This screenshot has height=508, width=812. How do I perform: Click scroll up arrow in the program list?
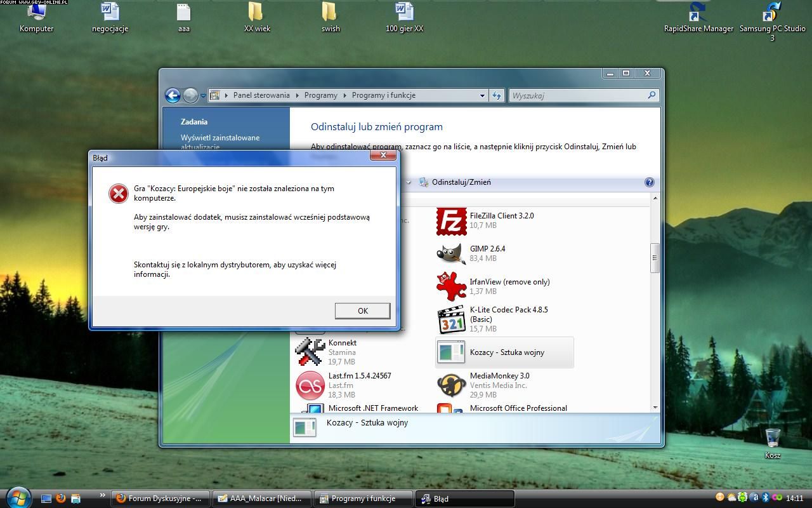click(x=655, y=199)
